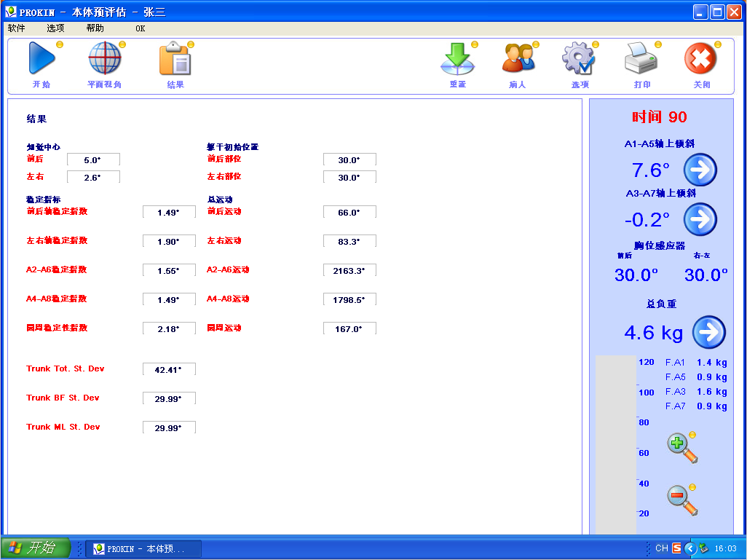Open the 帮助 menu

[x=95, y=28]
